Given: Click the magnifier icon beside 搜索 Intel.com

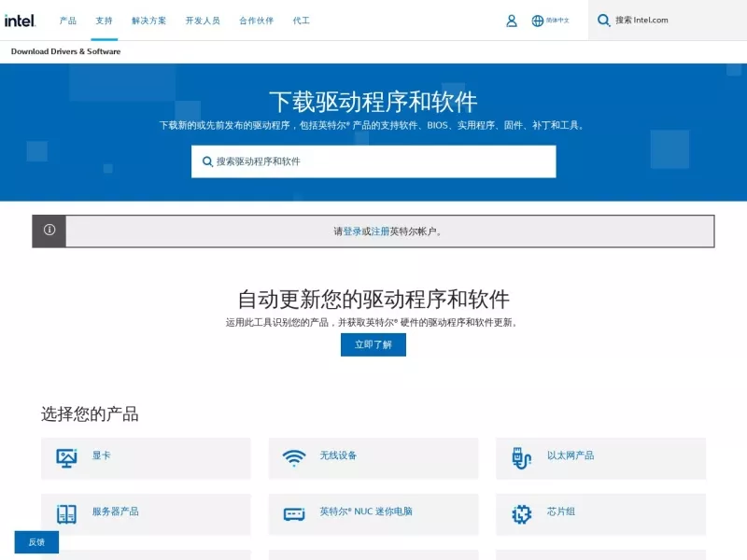Looking at the screenshot, I should (x=603, y=20).
